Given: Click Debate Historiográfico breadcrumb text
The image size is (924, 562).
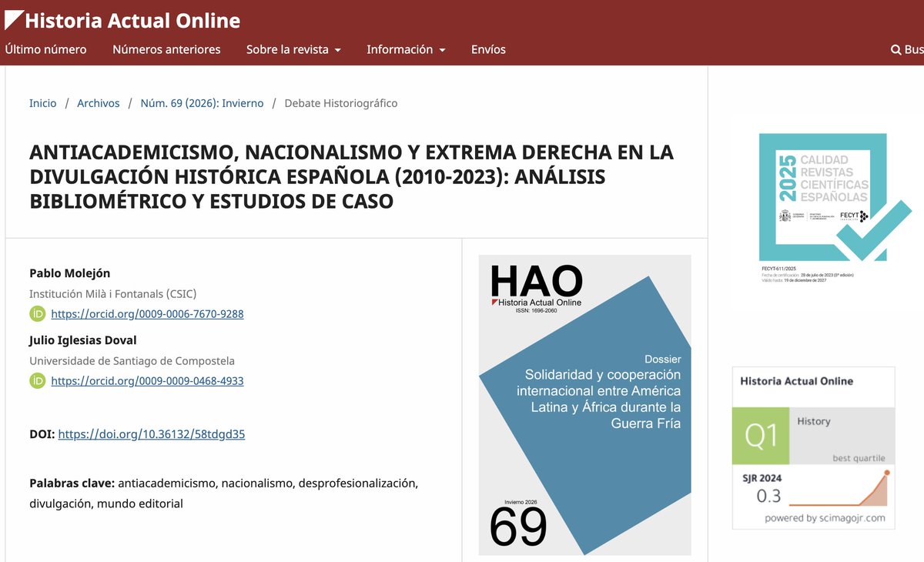Looking at the screenshot, I should coord(341,103).
